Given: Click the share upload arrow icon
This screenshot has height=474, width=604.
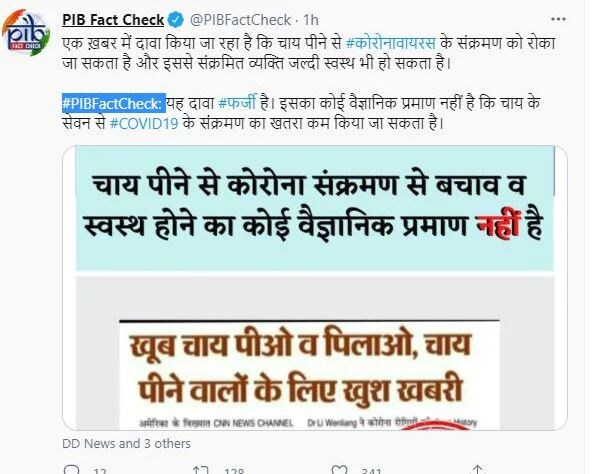Looking at the screenshot, I should pyautogui.click(x=477, y=470).
